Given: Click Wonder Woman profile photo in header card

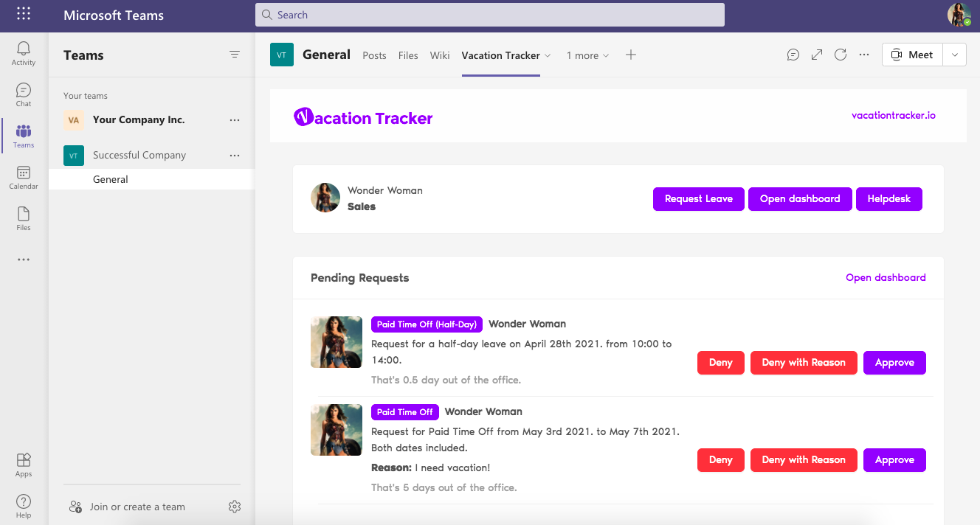Looking at the screenshot, I should coord(325,198).
